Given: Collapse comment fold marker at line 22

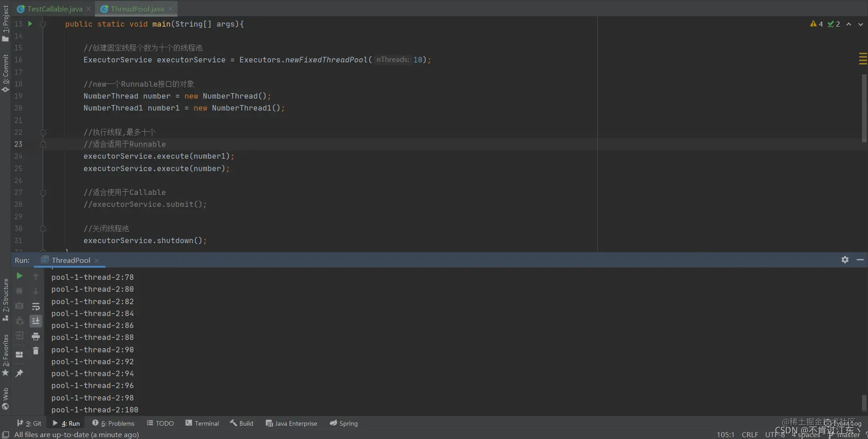Looking at the screenshot, I should 43,132.
